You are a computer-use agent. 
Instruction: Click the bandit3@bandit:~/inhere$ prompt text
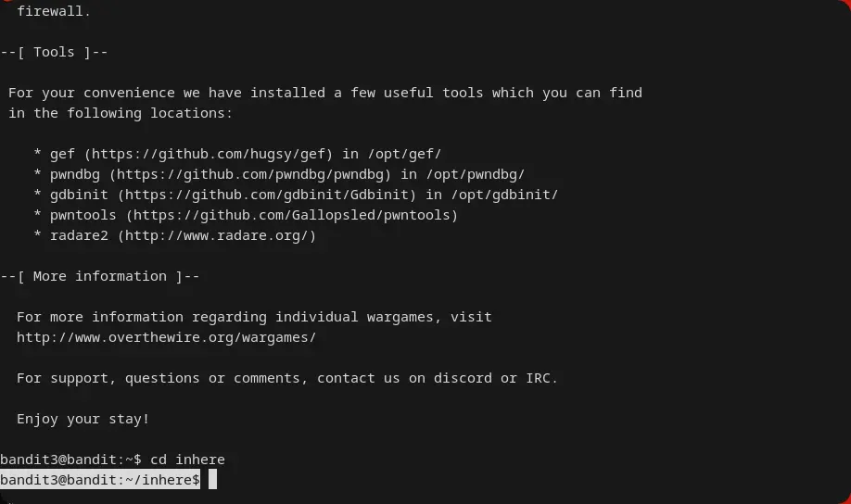(x=99, y=480)
